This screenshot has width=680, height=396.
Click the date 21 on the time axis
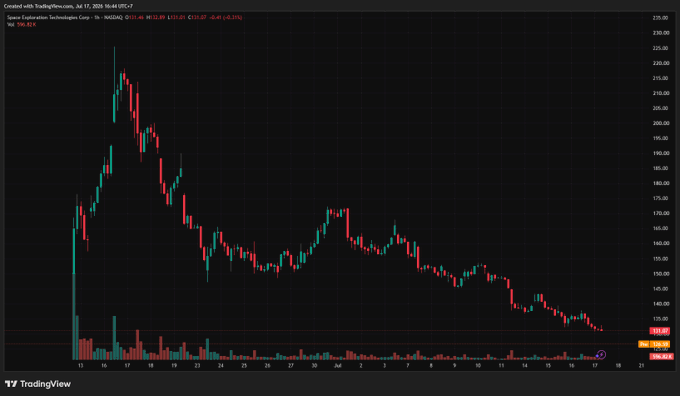coord(641,366)
